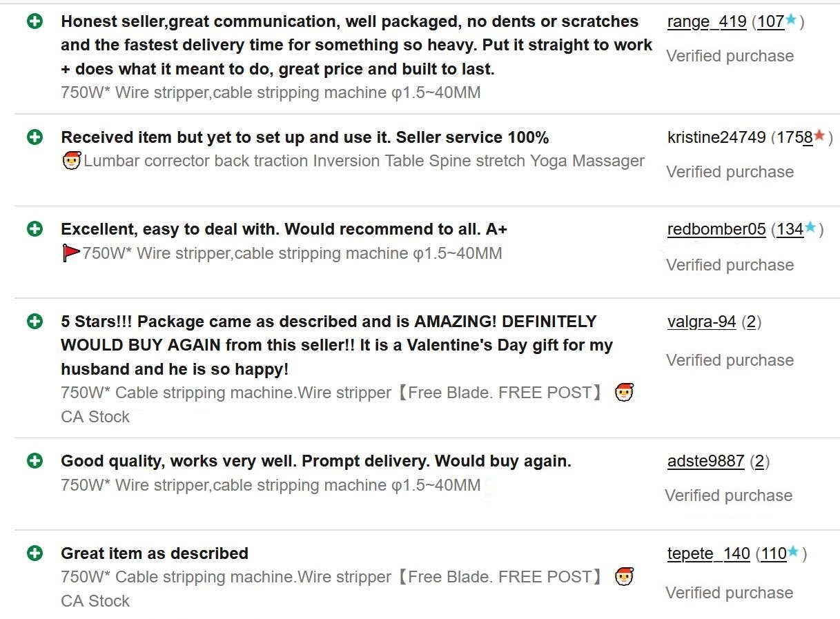Click positive feedback icon for kristine24749's review
840x619 pixels.
(x=35, y=137)
